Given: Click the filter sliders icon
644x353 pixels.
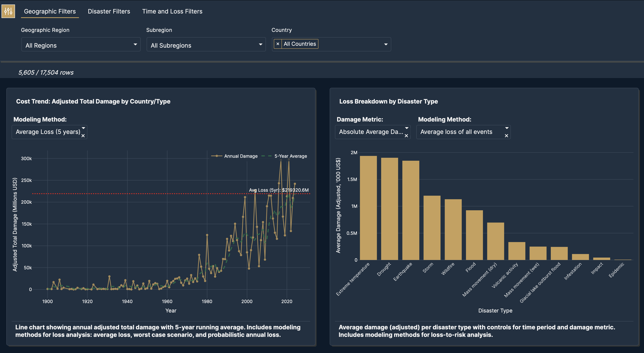Looking at the screenshot, I should 8,11.
